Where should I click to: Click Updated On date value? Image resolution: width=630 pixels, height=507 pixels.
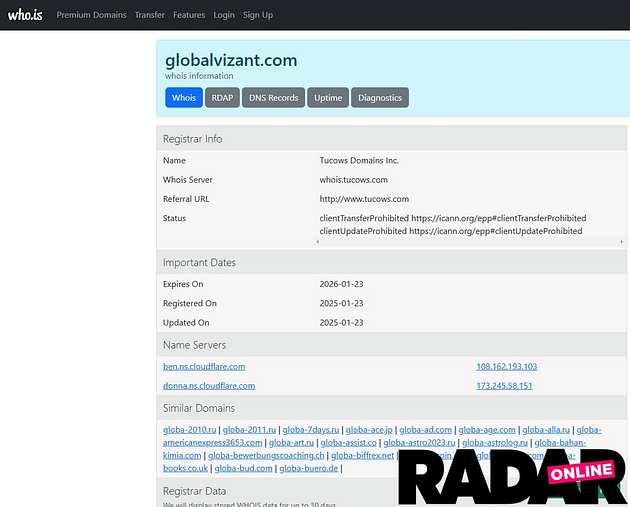pos(341,323)
